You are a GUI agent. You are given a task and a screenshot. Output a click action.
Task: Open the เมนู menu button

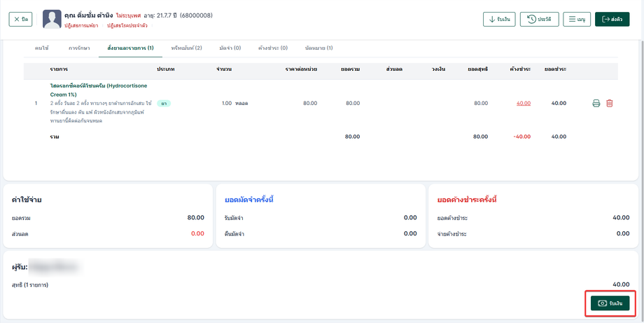coord(577,20)
